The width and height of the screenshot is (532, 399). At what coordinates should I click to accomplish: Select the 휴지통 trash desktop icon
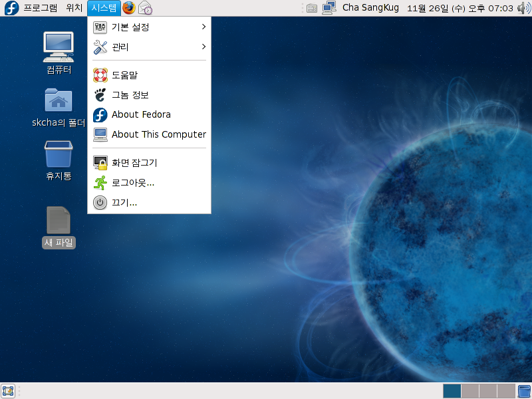coord(59,154)
